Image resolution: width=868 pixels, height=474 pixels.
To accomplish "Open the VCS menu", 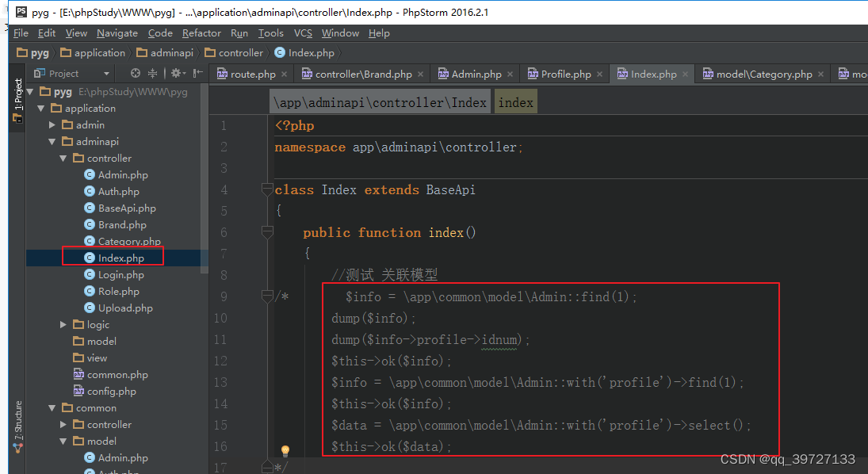I will pos(303,33).
